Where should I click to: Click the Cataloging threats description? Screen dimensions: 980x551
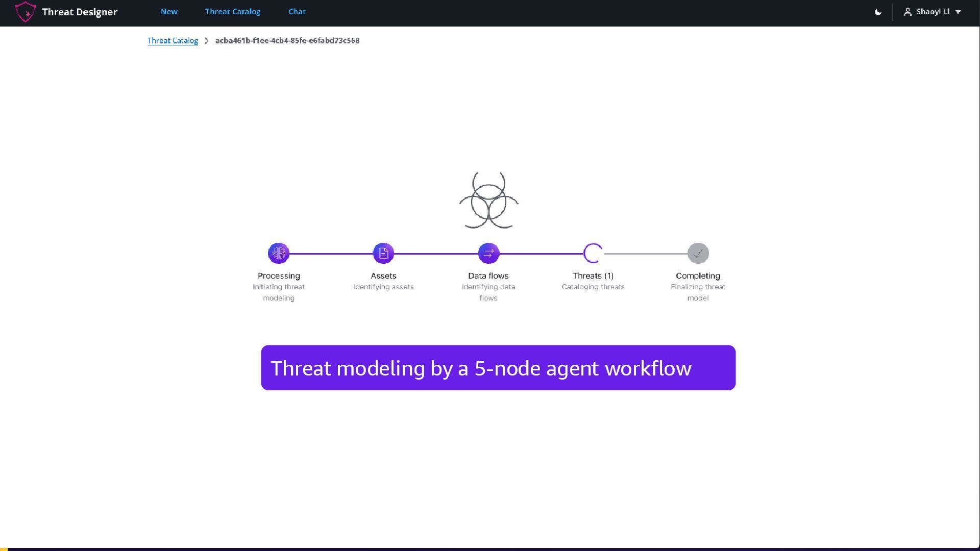coord(593,287)
